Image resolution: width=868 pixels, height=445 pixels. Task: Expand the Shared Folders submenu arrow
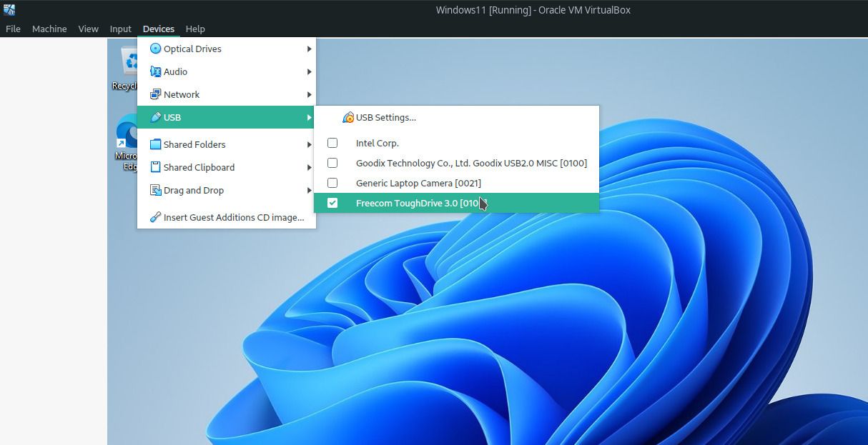coord(309,144)
